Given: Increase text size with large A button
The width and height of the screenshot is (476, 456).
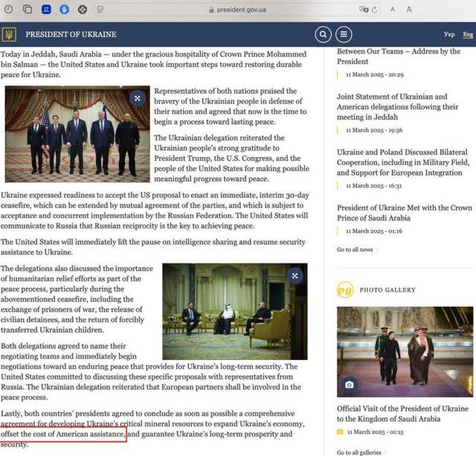Looking at the screenshot, I should tap(409, 10).
